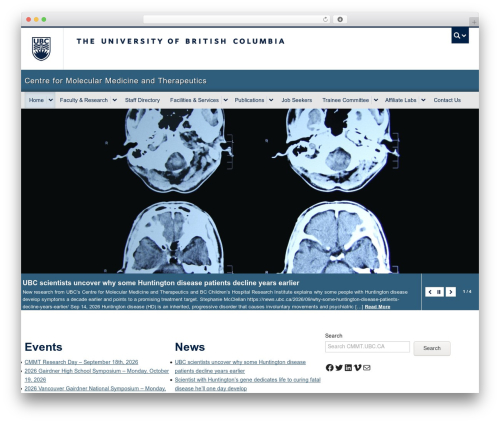
Task: Open the Huntington disease slide headline
Action: click(161, 283)
